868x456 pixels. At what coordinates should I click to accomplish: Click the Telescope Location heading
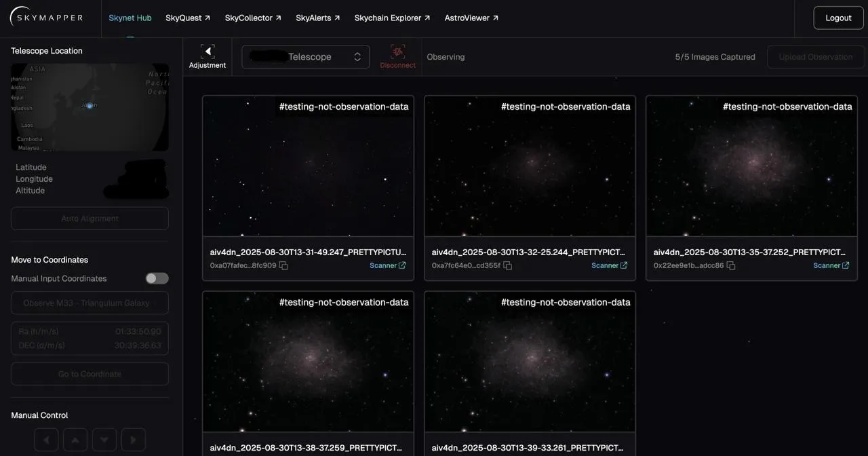pyautogui.click(x=47, y=51)
